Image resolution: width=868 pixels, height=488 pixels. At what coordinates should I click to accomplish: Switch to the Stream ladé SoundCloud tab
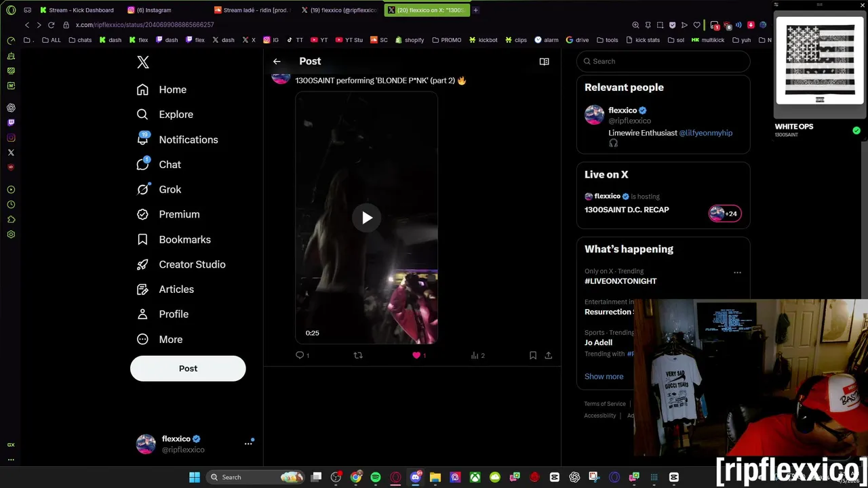[251, 10]
